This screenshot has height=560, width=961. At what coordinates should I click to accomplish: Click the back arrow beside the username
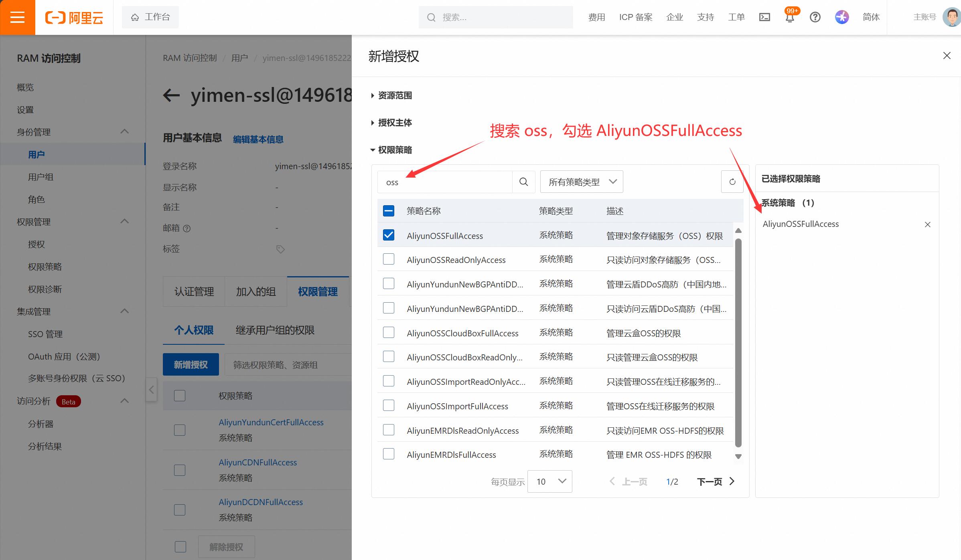(171, 95)
